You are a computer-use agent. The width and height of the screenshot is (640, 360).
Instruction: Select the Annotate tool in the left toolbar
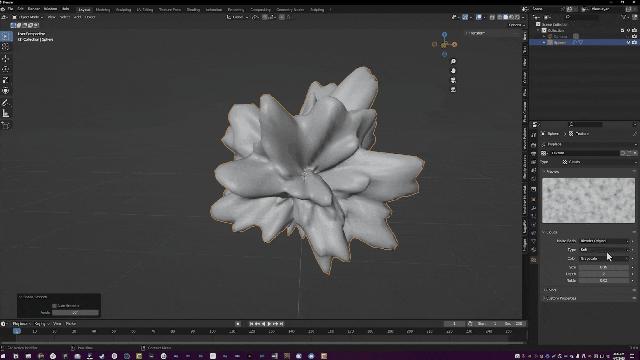[6, 102]
